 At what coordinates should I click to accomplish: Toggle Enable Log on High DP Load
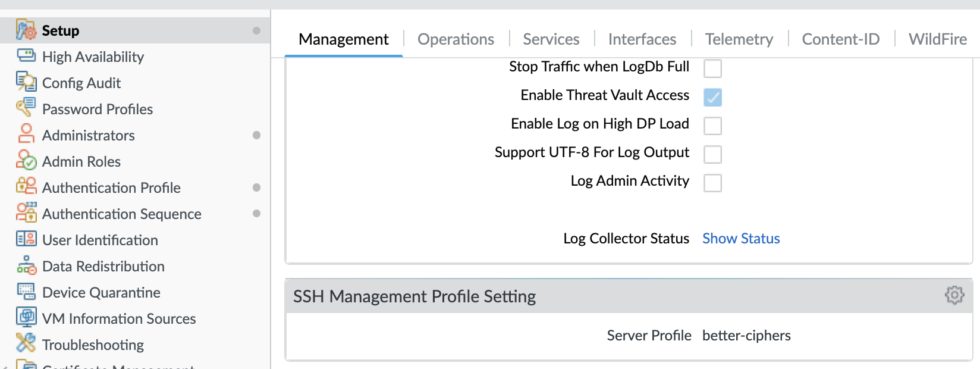712,126
